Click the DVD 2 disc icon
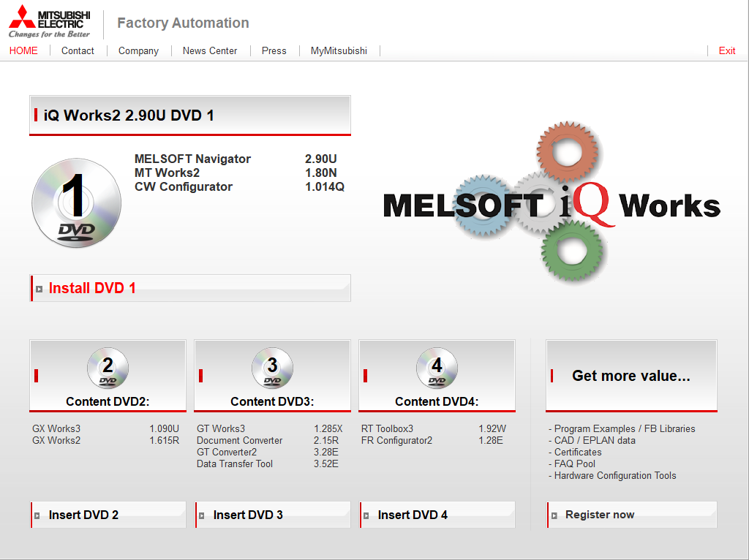The height and width of the screenshot is (560, 749). 108,368
